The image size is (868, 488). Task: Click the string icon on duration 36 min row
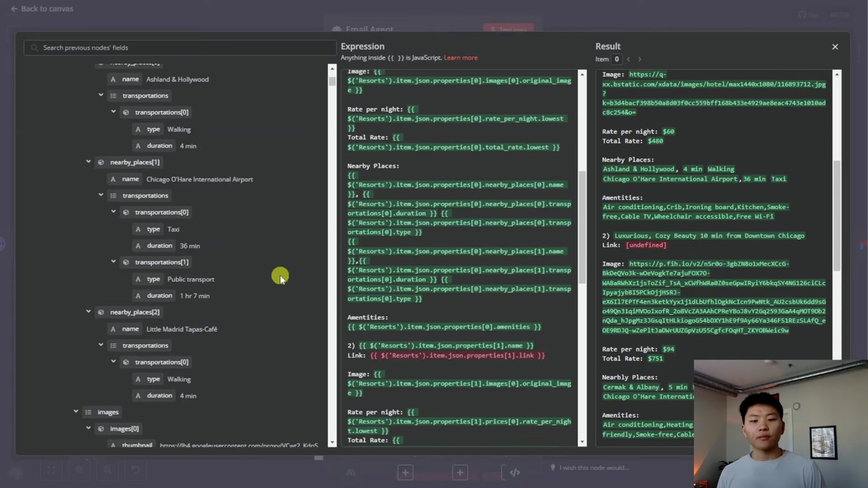138,246
